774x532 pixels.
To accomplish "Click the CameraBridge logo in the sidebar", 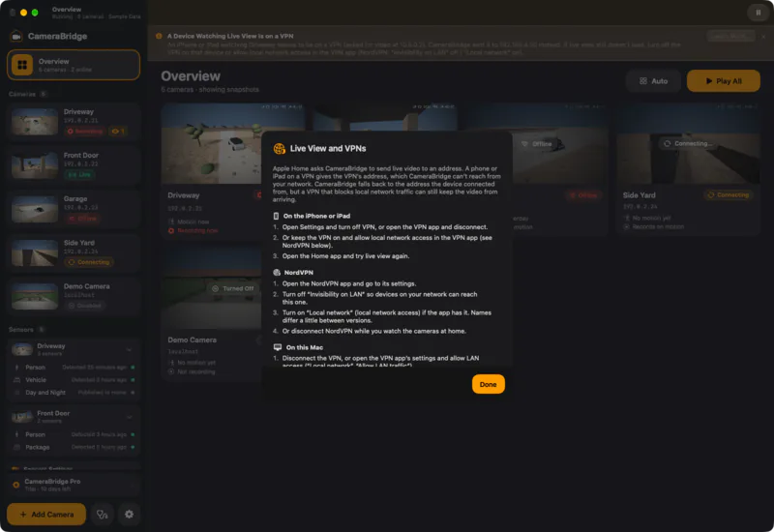I will [16, 36].
